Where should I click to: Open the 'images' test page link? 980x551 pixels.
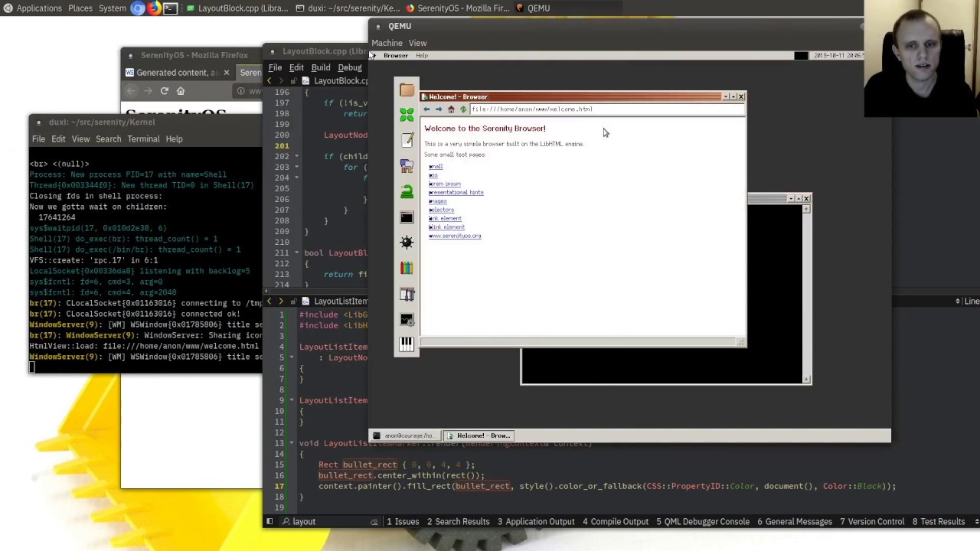437,201
